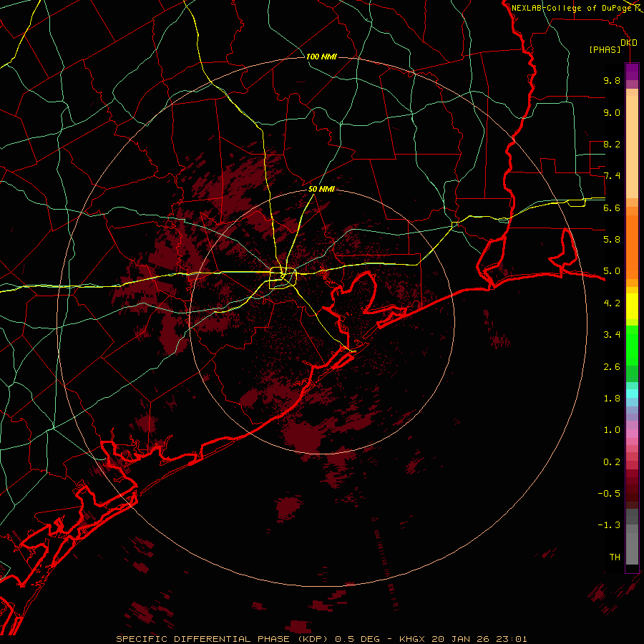Click the 5.8 value on color scale
Screen dimensions: 644x644
612,239
